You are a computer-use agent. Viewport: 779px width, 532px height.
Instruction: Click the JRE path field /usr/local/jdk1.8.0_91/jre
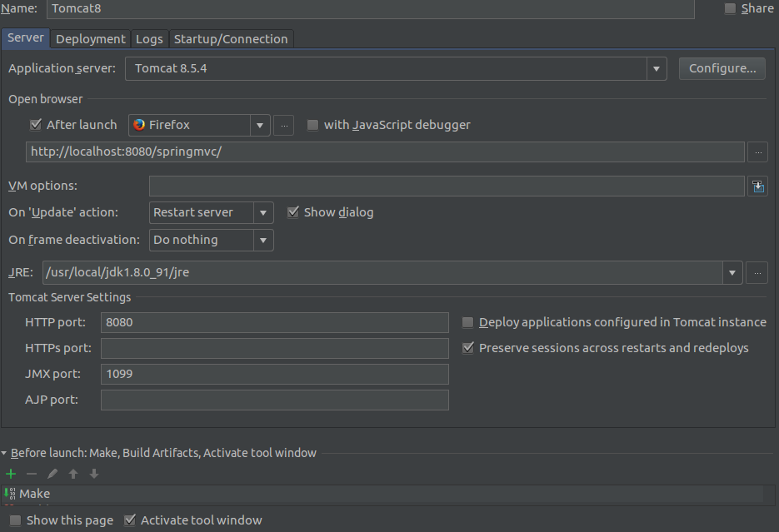(x=382, y=272)
